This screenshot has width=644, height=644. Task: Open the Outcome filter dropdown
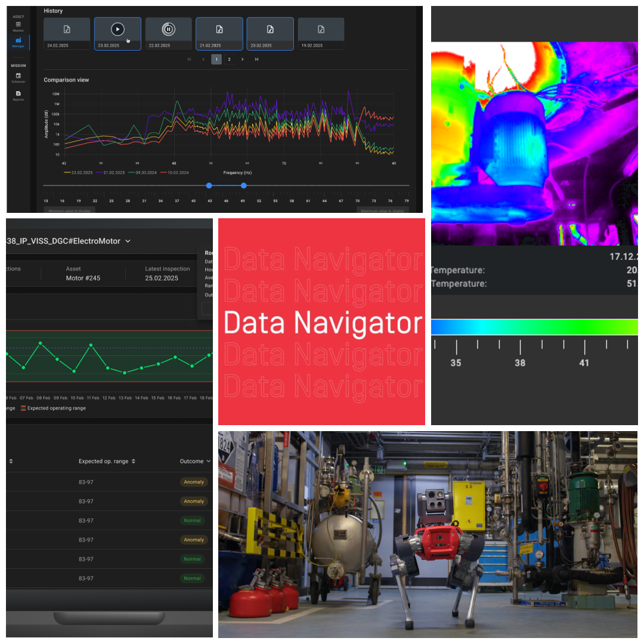pos(195,461)
